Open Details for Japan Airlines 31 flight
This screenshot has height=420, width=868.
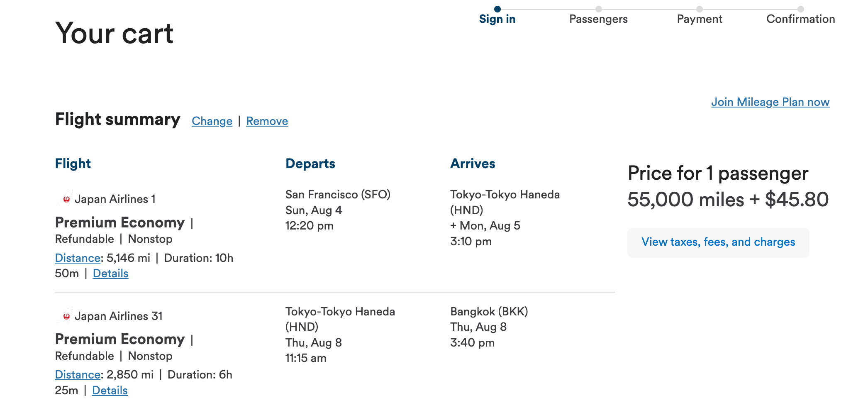coord(110,391)
